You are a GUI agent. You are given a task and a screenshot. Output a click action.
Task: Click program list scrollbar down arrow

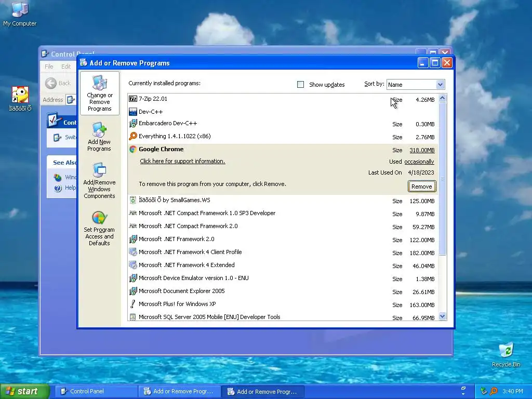coord(442,316)
